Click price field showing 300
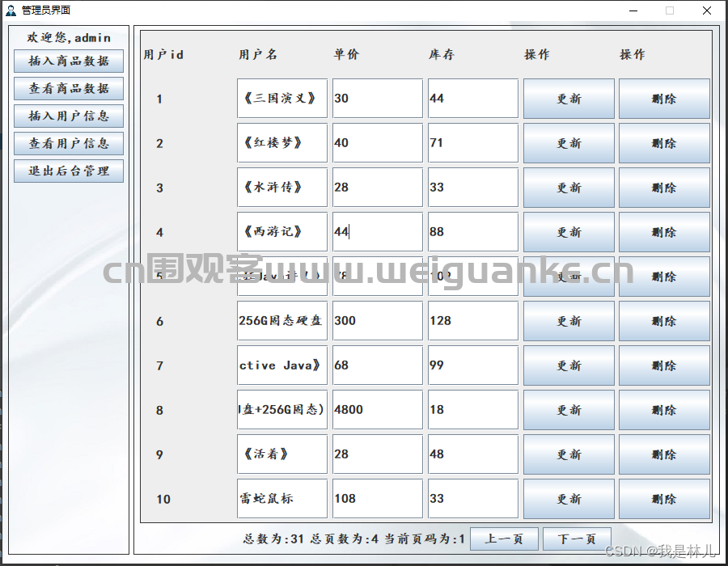This screenshot has width=728, height=566. [x=378, y=321]
